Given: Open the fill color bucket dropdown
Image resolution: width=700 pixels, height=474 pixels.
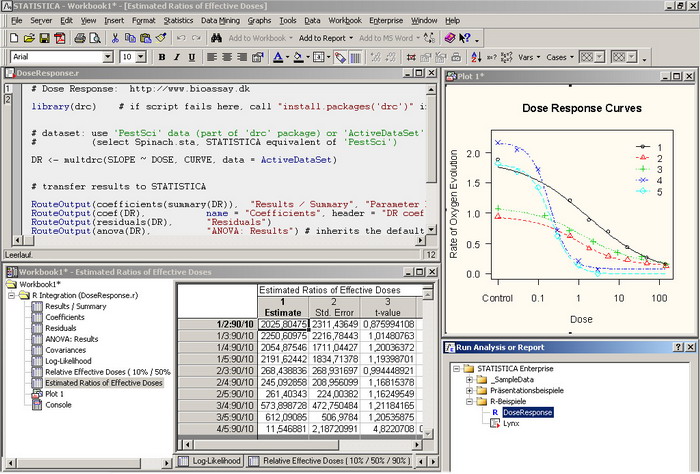Looking at the screenshot, I should (308, 57).
